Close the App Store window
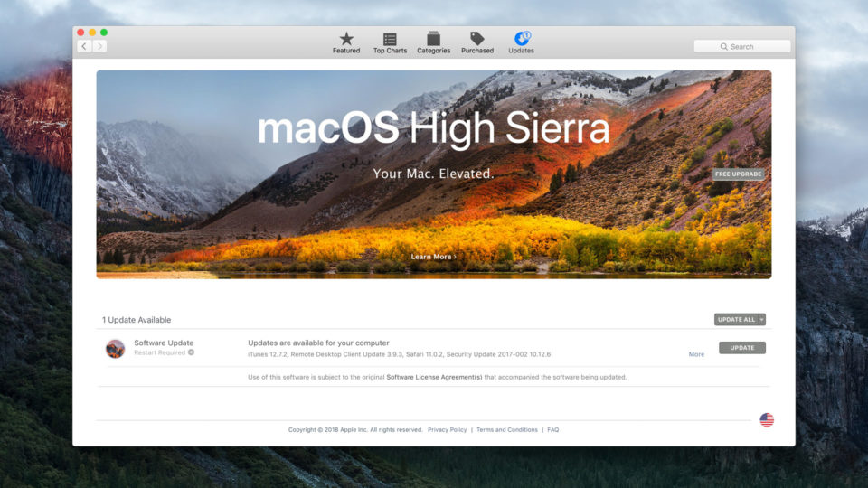 click(x=80, y=33)
